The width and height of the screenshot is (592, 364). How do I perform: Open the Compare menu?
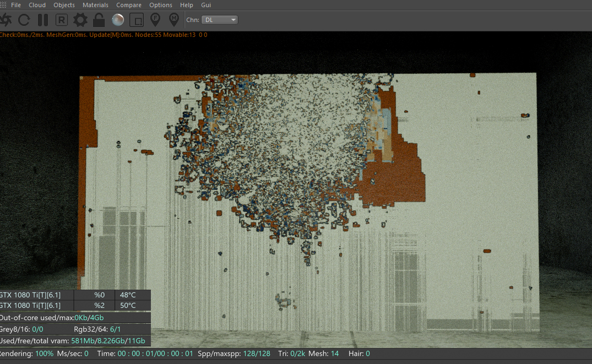point(129,5)
